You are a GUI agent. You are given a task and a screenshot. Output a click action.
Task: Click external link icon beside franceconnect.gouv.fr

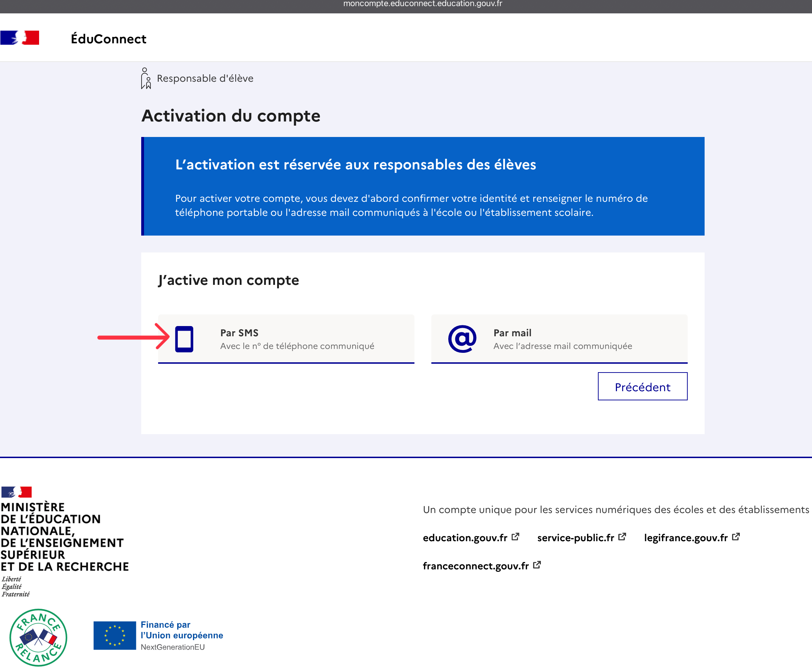tap(537, 565)
